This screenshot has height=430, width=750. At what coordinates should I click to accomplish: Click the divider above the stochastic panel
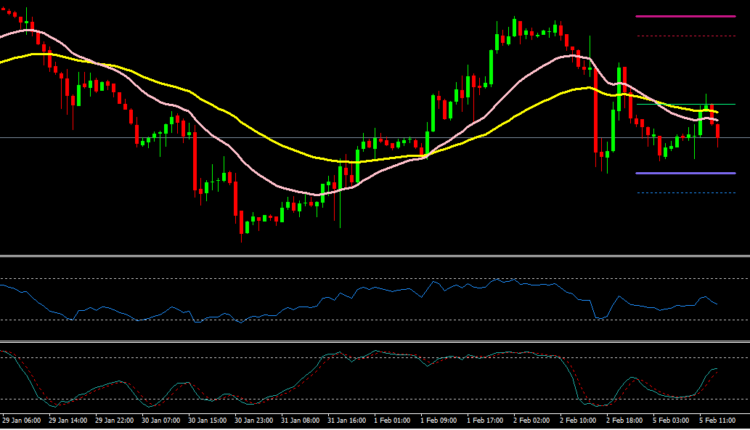click(x=375, y=342)
